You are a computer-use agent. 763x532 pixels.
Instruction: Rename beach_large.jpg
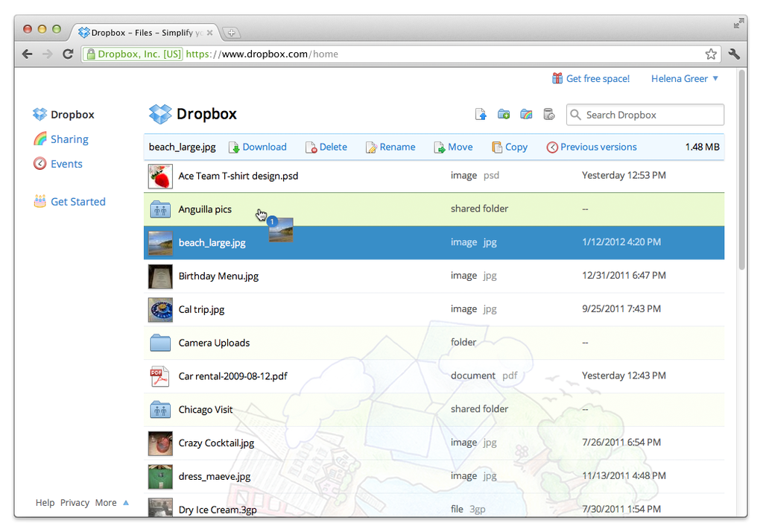point(390,147)
